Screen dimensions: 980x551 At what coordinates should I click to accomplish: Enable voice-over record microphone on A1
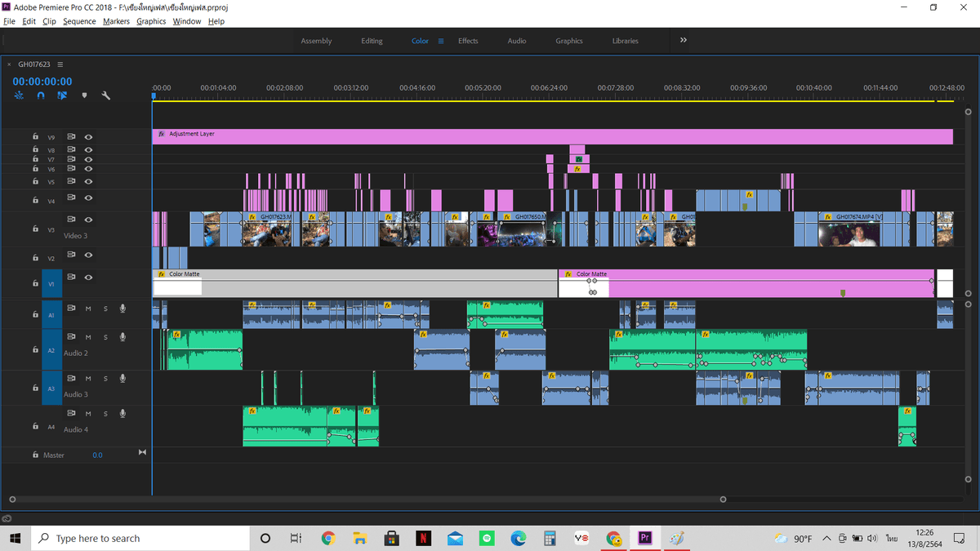click(122, 308)
